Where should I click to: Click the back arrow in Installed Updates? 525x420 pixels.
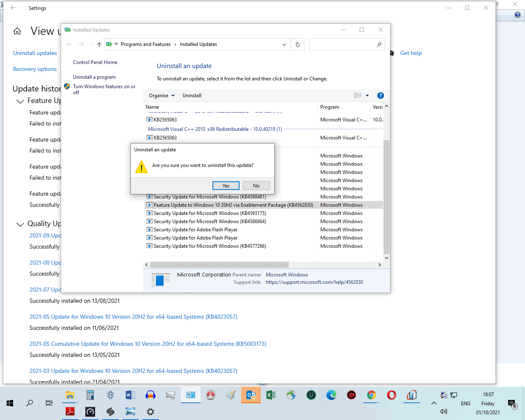tap(69, 44)
